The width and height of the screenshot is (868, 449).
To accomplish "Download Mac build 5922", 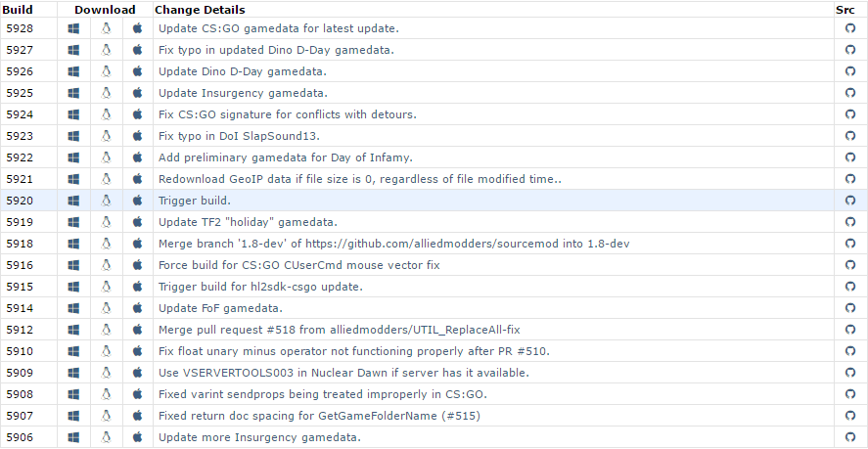I will point(138,157).
